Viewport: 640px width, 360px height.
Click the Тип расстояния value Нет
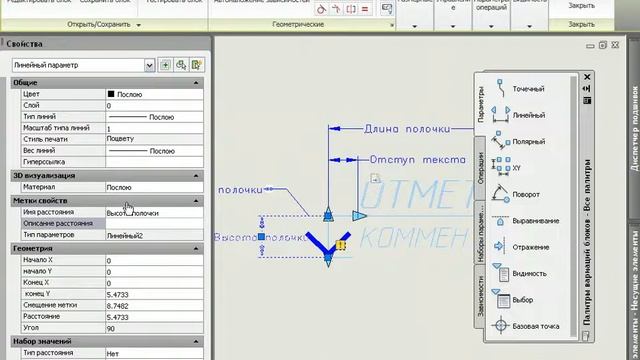[x=154, y=353]
